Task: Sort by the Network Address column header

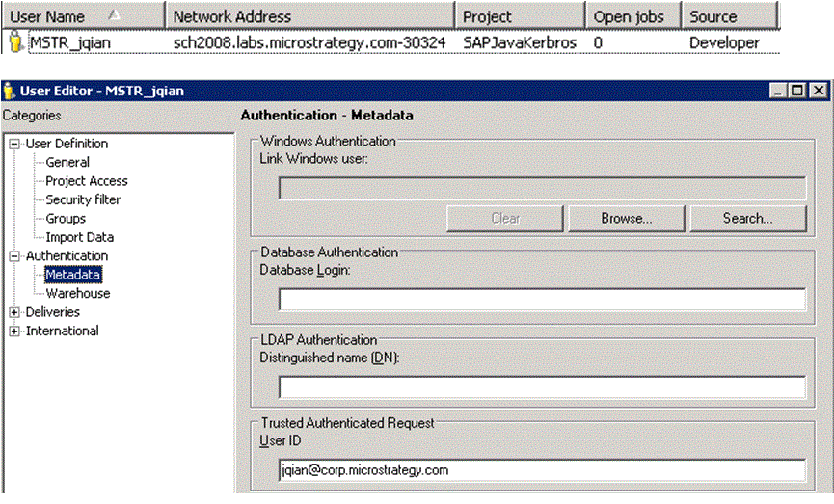Action: (310, 16)
